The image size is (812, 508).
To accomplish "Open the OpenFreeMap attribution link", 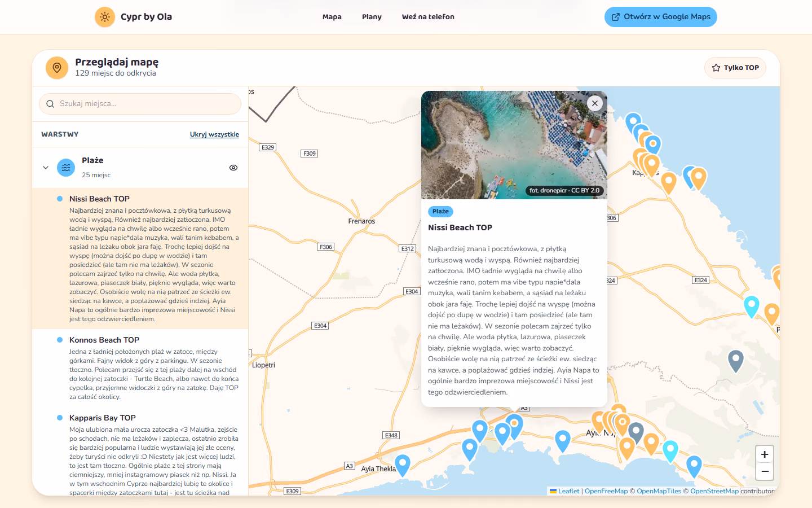I will (606, 491).
